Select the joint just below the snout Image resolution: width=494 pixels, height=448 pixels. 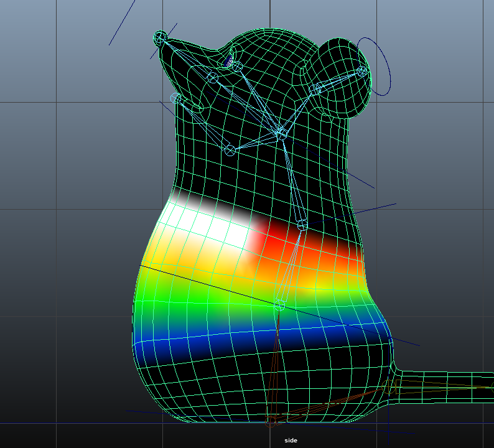pos(213,78)
